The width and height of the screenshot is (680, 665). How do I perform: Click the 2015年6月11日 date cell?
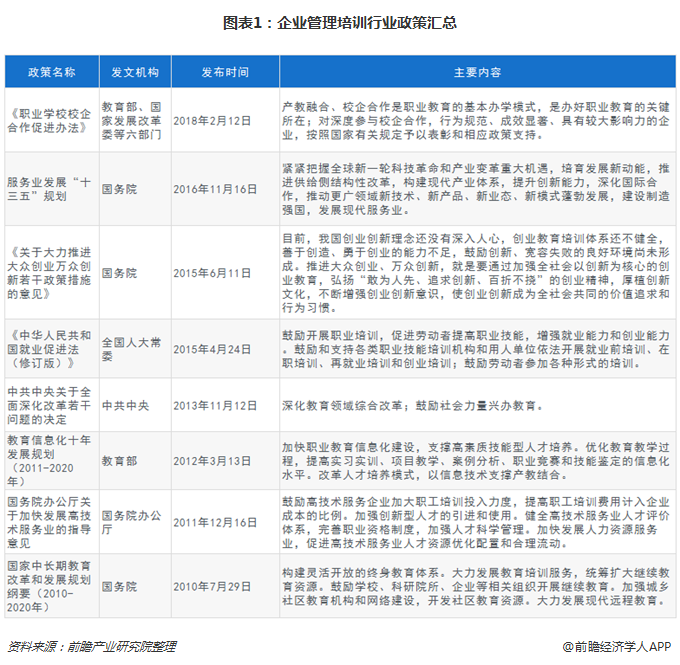tap(213, 273)
